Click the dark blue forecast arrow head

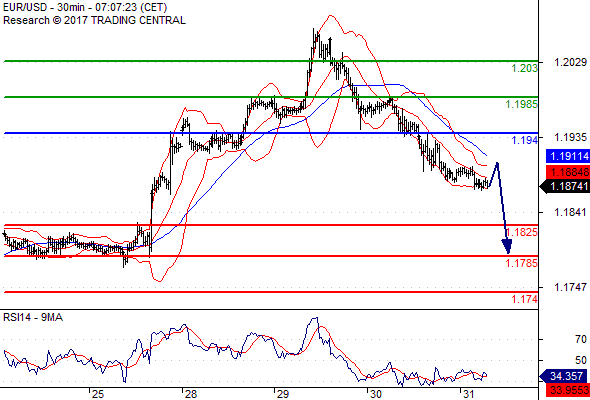507,246
